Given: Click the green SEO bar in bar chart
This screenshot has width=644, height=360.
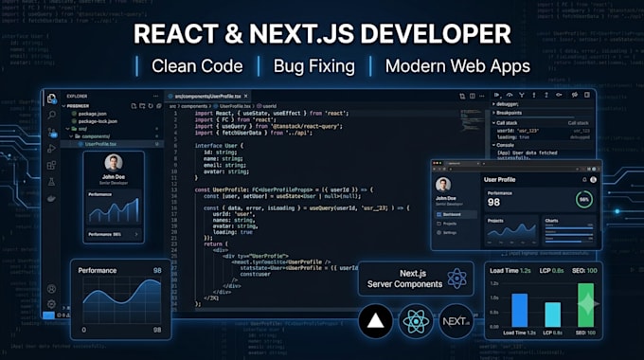Looking at the screenshot, I should click(585, 305).
